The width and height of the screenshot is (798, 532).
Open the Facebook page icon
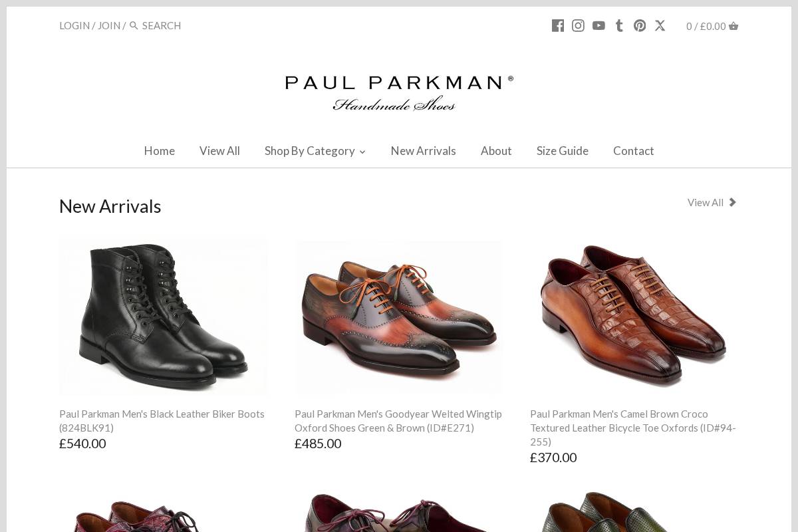(558, 25)
